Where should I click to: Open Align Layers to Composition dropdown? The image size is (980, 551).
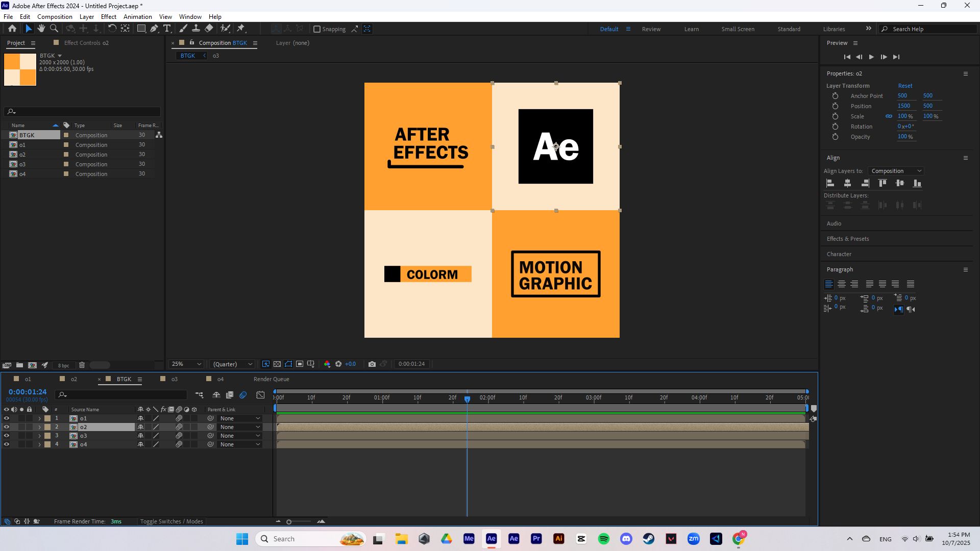pyautogui.click(x=896, y=171)
